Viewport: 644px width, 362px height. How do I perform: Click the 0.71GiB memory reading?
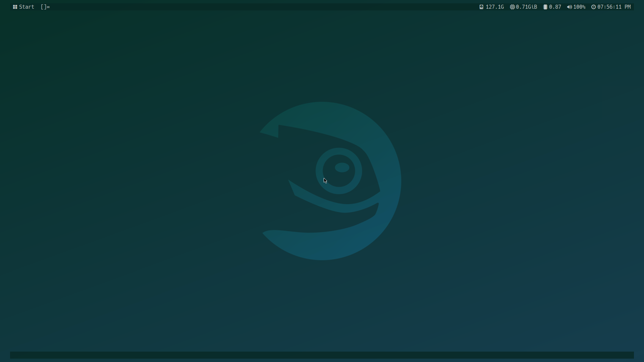[x=527, y=7]
